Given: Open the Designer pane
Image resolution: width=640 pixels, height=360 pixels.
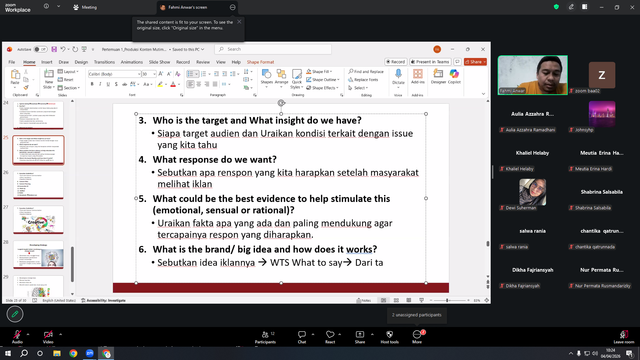Looking at the screenshot, I should pos(438,77).
